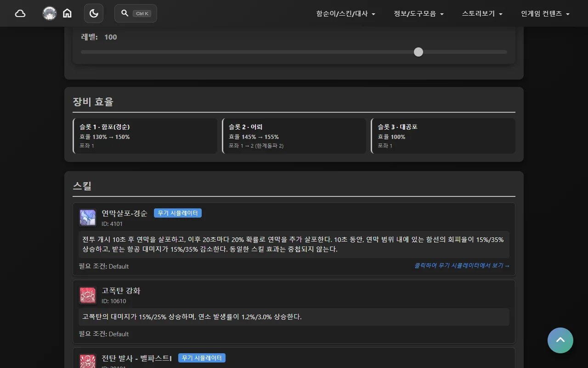588x368 pixels.
Task: Click the 연막살포·경순 skill title
Action: (x=124, y=213)
